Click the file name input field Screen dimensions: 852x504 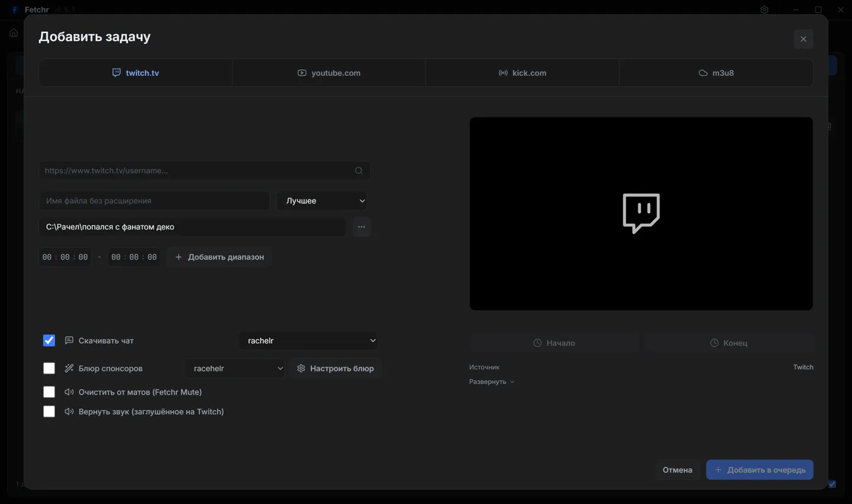click(x=154, y=201)
